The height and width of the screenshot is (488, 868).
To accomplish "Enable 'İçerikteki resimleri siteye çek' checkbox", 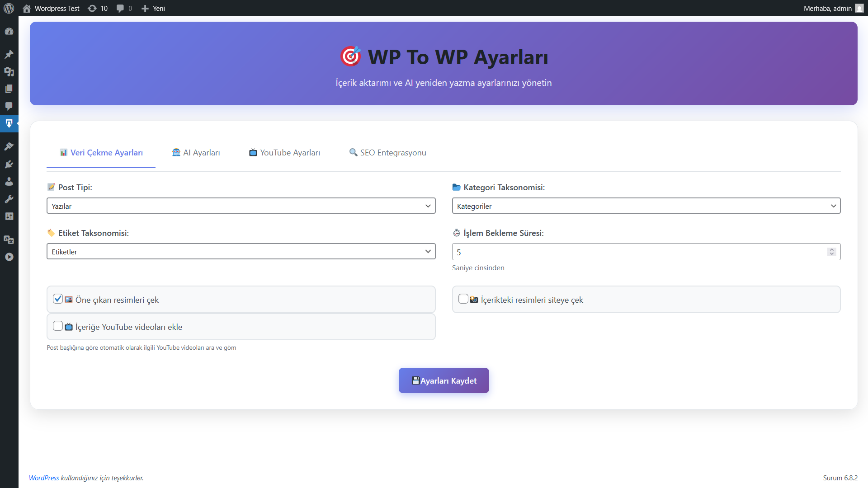I will pyautogui.click(x=463, y=299).
